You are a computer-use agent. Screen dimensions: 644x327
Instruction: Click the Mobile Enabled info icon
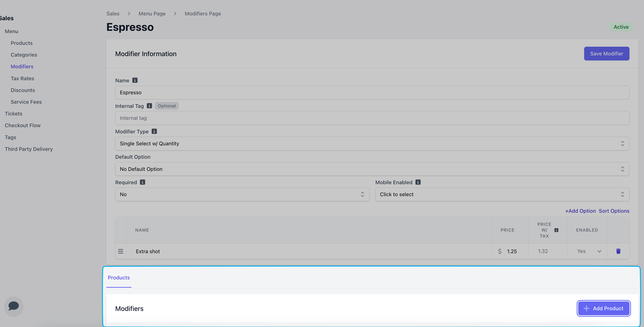(x=418, y=182)
